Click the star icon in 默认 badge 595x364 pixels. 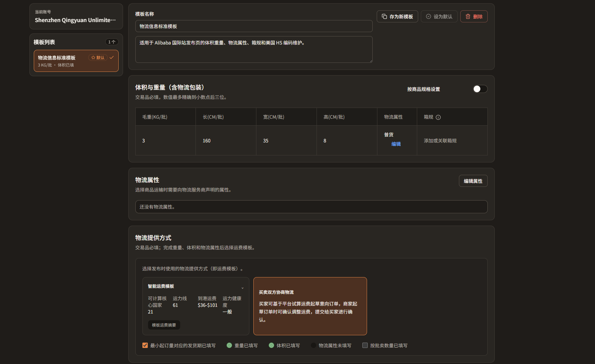tap(93, 57)
